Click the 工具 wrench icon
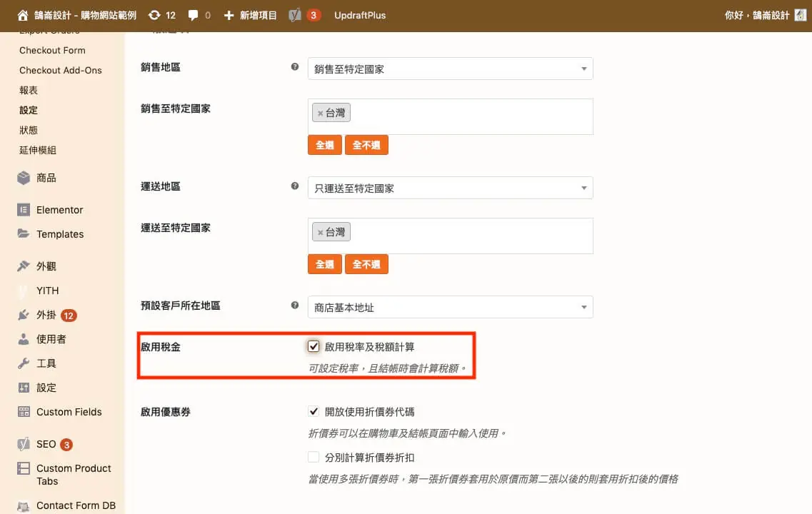Image resolution: width=812 pixels, height=514 pixels. [x=24, y=363]
